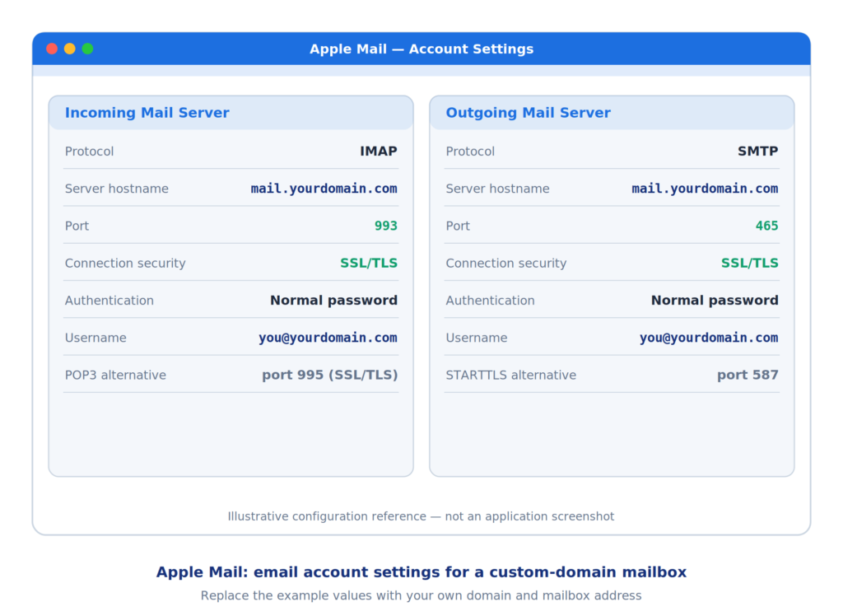Click the outgoing port value 465
This screenshot has width=843, height=616.
click(x=766, y=226)
